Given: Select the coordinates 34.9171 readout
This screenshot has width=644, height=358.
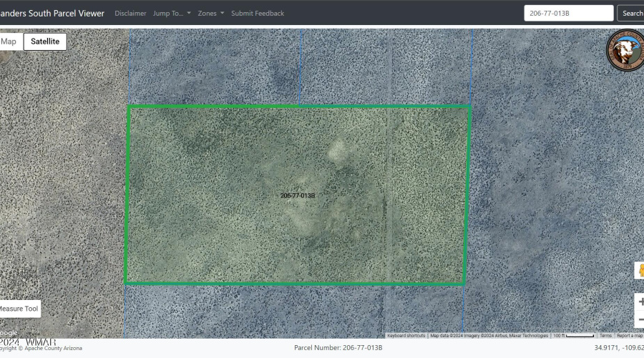Looking at the screenshot, I should [x=619, y=348].
